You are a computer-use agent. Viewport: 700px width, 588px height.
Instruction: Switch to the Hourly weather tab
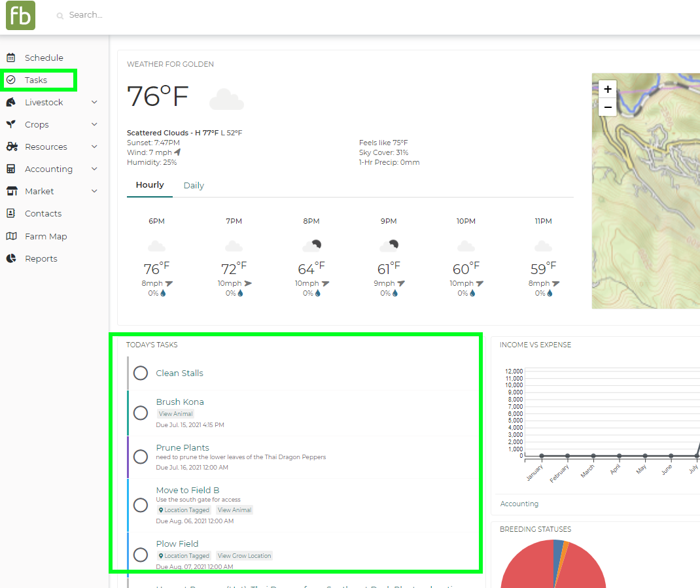click(150, 185)
